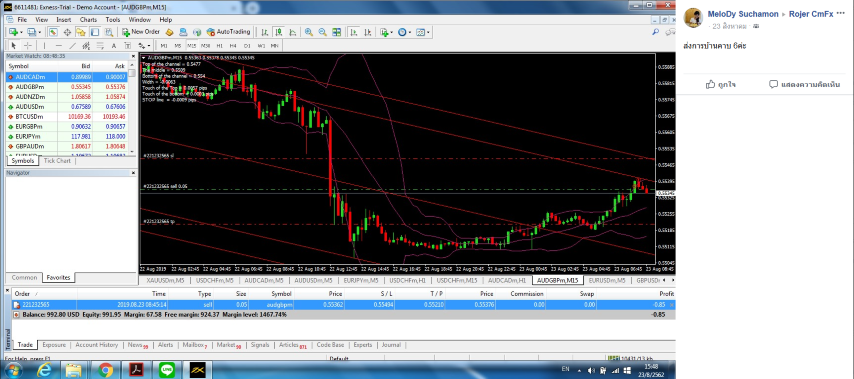This screenshot has width=854, height=379.
Task: Open the Tick Chart tab
Action: point(57,161)
